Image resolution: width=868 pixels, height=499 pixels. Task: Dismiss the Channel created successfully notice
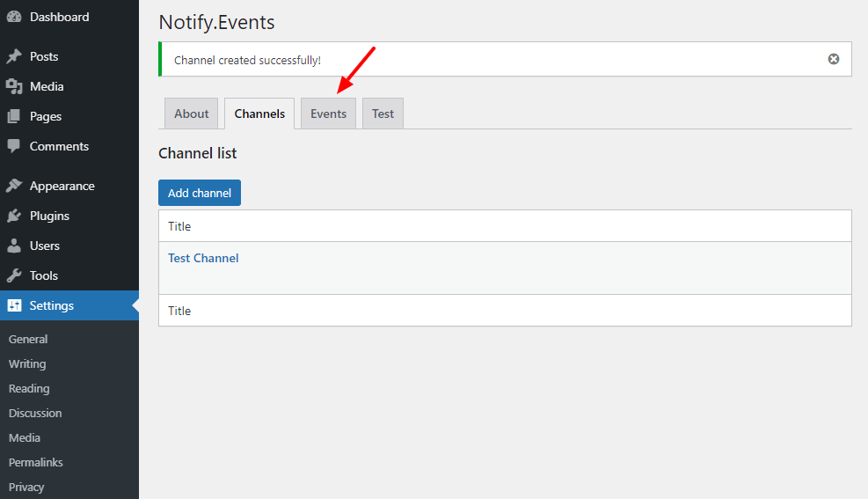click(x=834, y=59)
